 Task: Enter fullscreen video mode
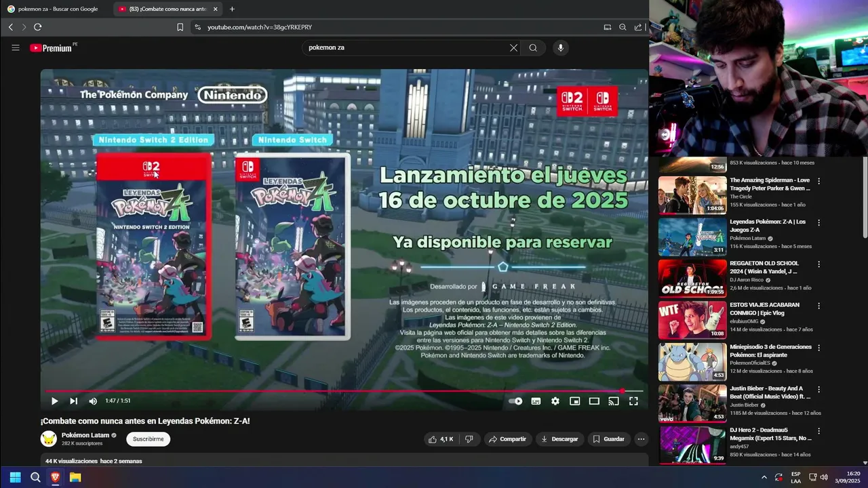point(633,401)
